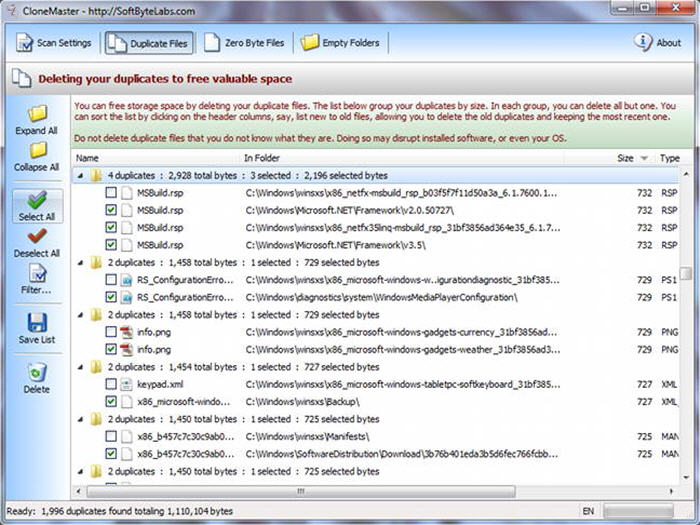The image size is (700, 525).
Task: Click size 727 of keypad.xml row
Action: [644, 384]
